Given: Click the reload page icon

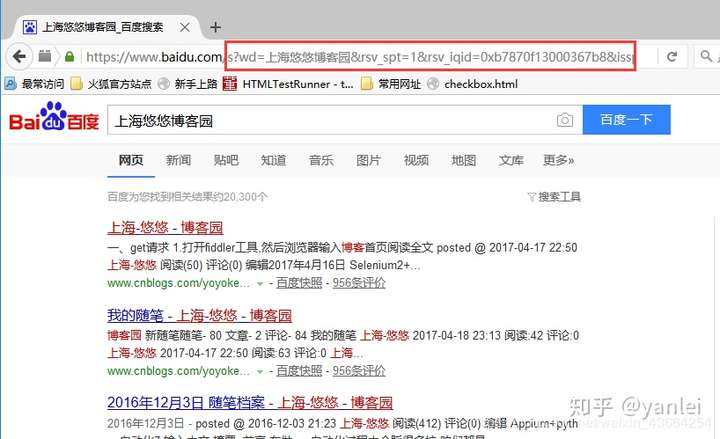Looking at the screenshot, I should 672,56.
